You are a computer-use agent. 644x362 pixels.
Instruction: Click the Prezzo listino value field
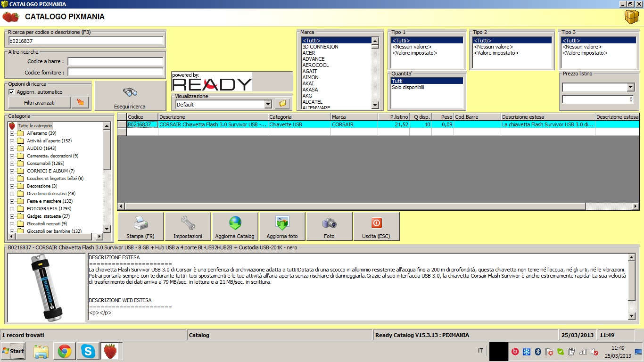point(598,99)
